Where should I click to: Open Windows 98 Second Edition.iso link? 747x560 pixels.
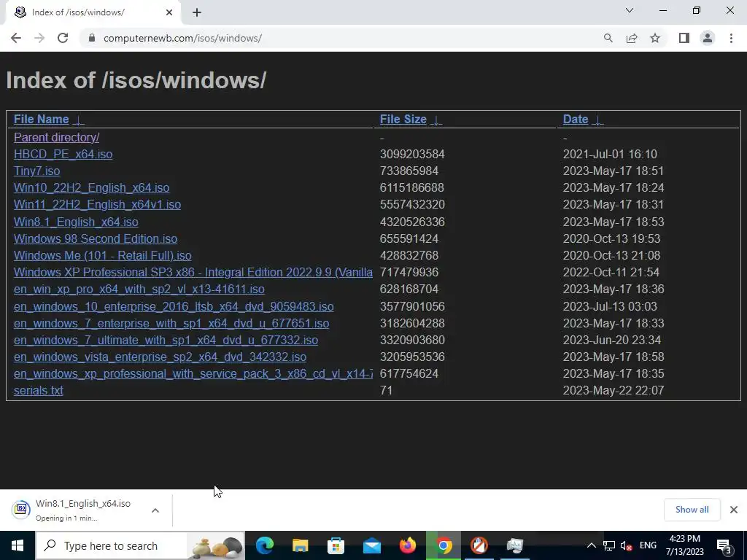(x=96, y=238)
